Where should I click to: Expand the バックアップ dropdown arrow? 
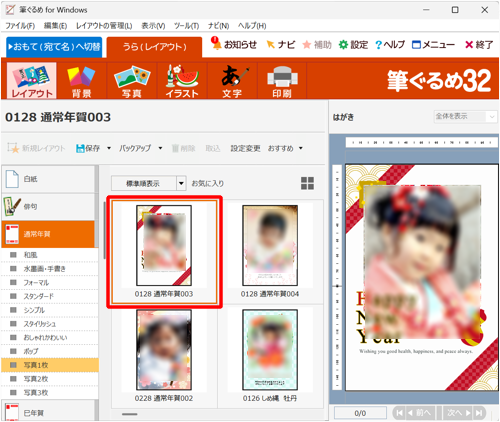click(x=160, y=148)
